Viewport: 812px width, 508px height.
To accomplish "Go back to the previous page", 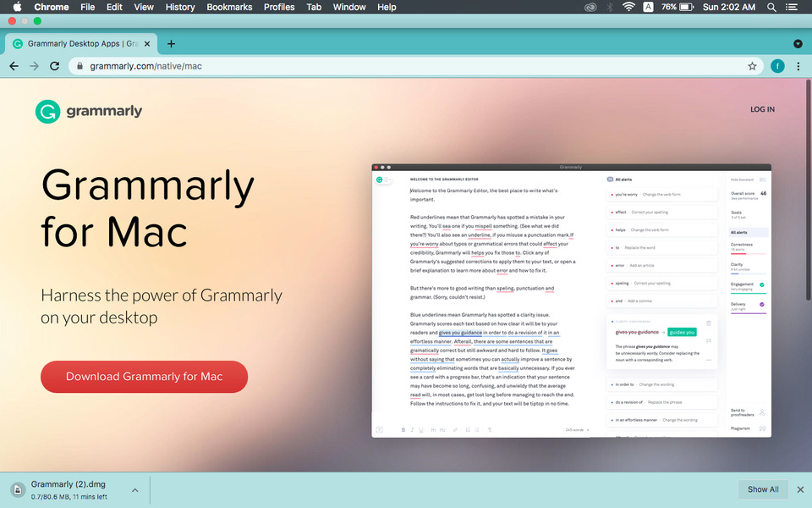I will (x=14, y=66).
